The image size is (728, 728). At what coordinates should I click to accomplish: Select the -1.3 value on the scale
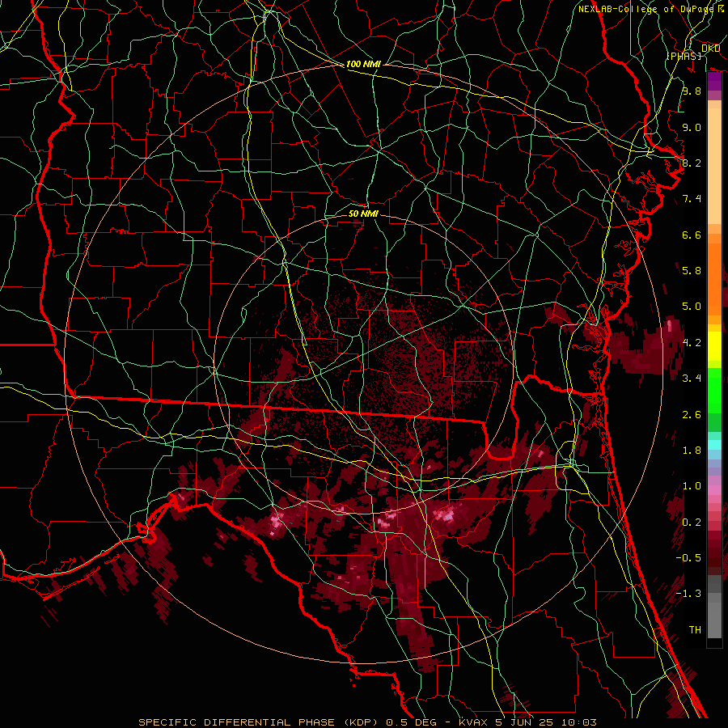688,594
